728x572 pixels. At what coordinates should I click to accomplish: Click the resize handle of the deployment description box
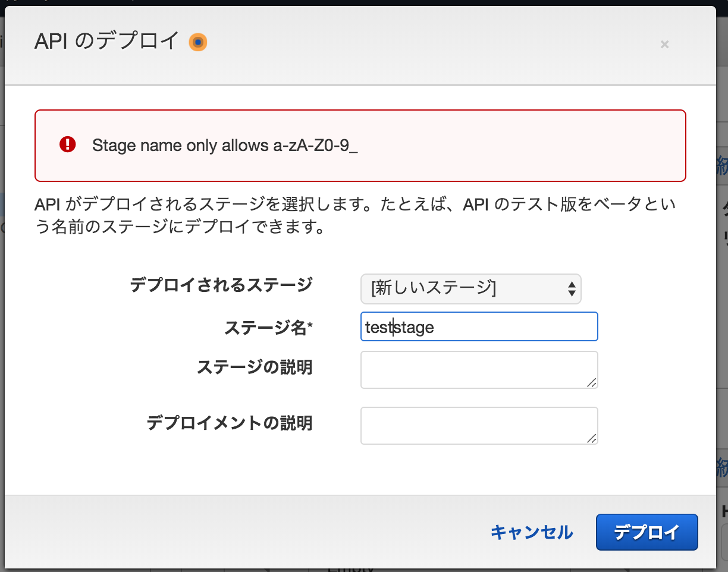click(x=593, y=441)
